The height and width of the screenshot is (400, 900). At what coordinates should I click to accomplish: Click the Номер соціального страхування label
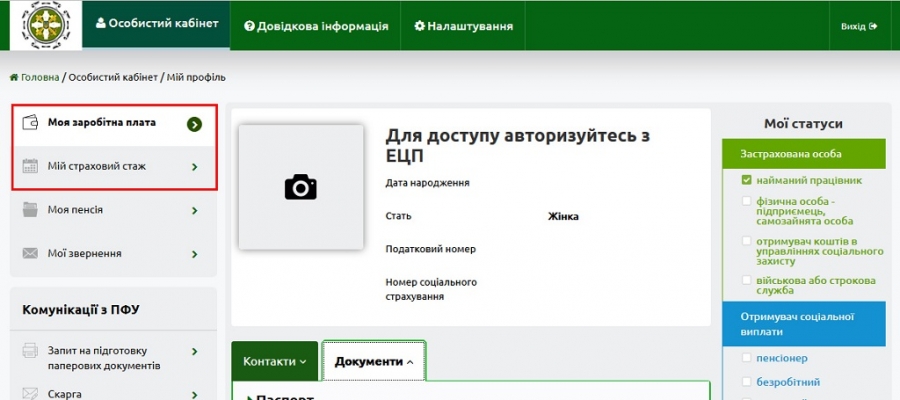coord(431,290)
